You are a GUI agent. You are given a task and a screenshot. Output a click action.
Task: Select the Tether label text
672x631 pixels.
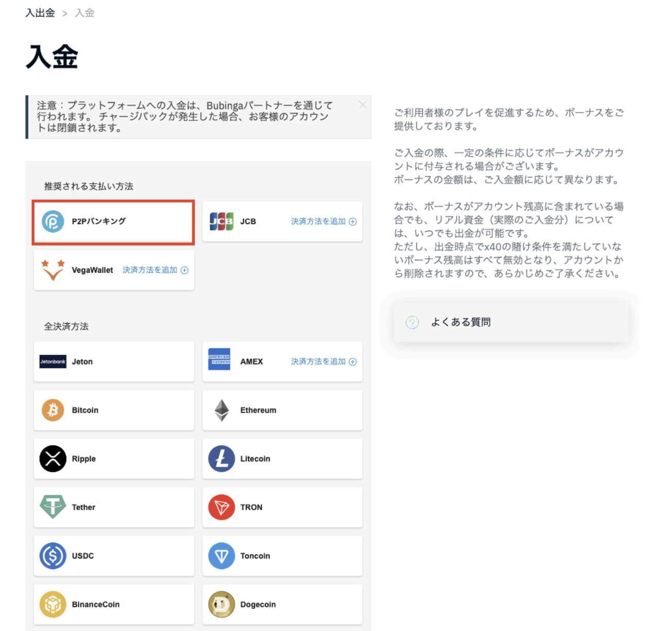[x=83, y=507]
